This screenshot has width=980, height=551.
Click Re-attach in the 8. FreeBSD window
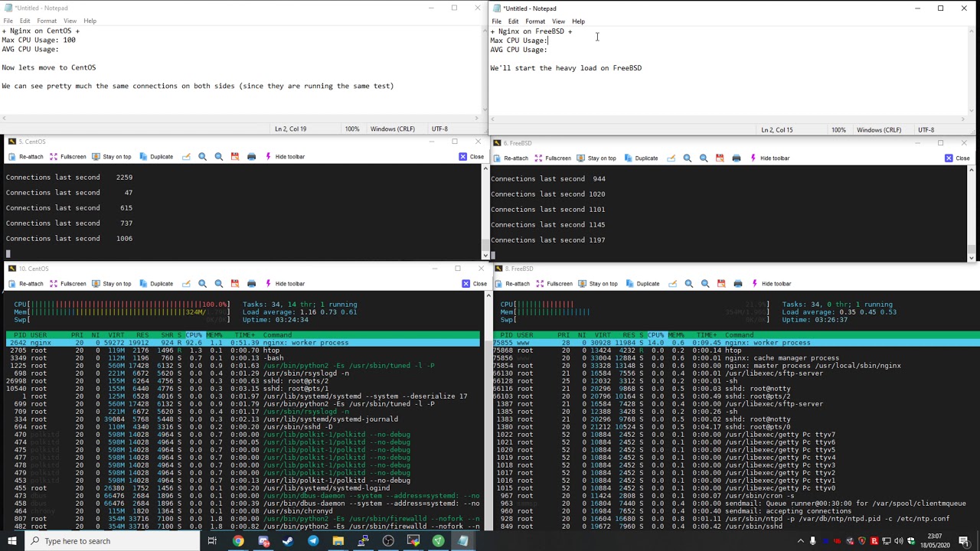point(512,284)
